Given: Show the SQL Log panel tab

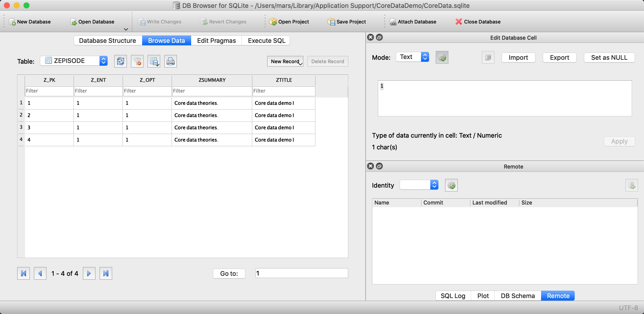Looking at the screenshot, I should (453, 296).
